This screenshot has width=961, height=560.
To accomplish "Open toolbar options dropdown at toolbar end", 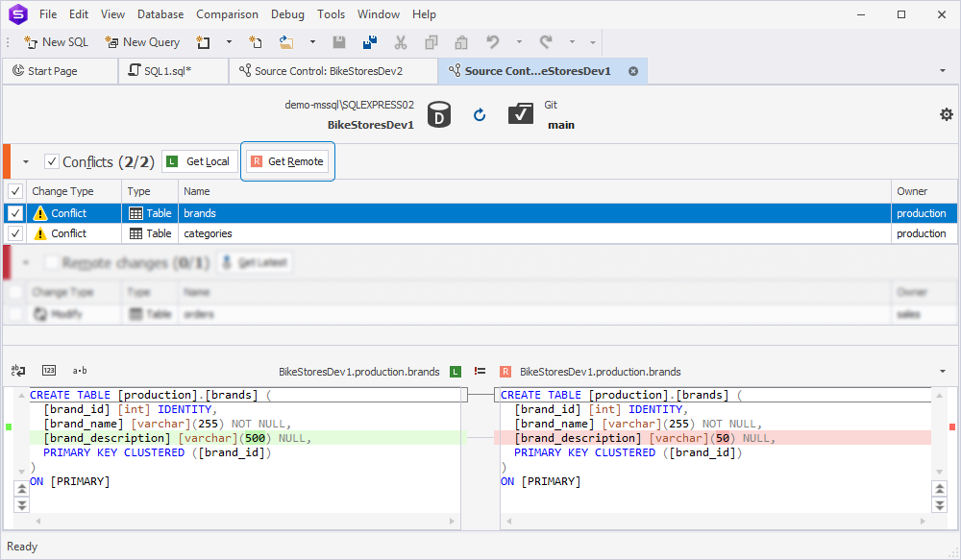I will [593, 42].
